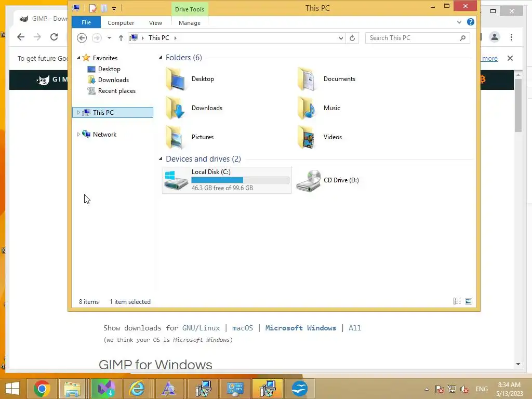This screenshot has width=532, height=399.
Task: Open the Recent locations dropdown arrow
Action: pyautogui.click(x=109, y=38)
